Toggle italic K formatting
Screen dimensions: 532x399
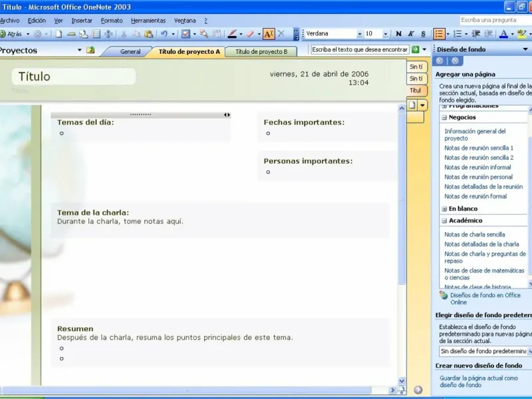411,34
